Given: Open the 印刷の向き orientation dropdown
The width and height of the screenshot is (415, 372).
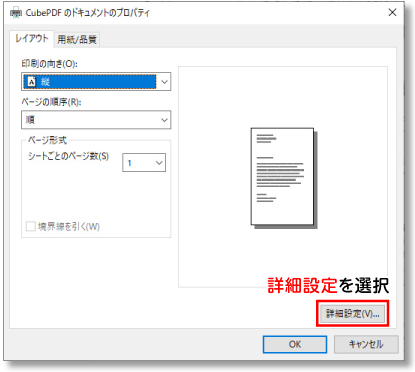Looking at the screenshot, I should tap(96, 82).
